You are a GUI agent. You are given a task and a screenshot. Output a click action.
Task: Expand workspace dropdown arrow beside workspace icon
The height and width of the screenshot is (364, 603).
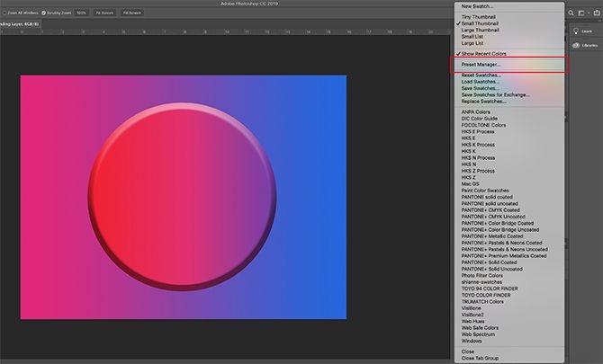click(x=587, y=13)
